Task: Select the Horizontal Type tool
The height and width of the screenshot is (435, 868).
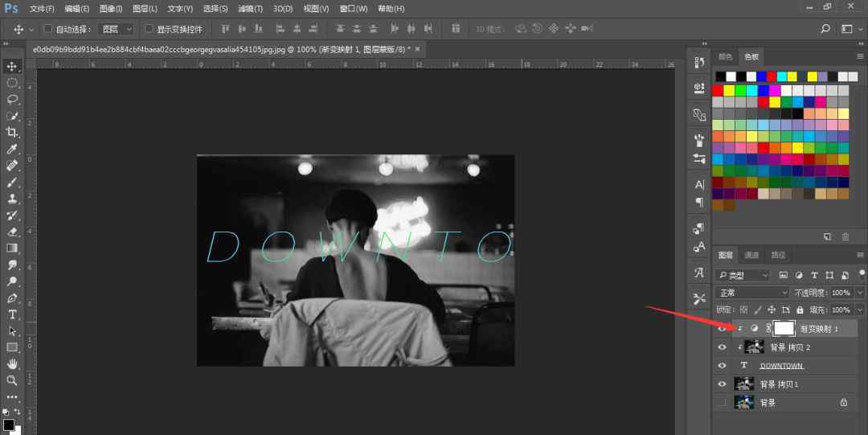Action: pyautogui.click(x=11, y=314)
